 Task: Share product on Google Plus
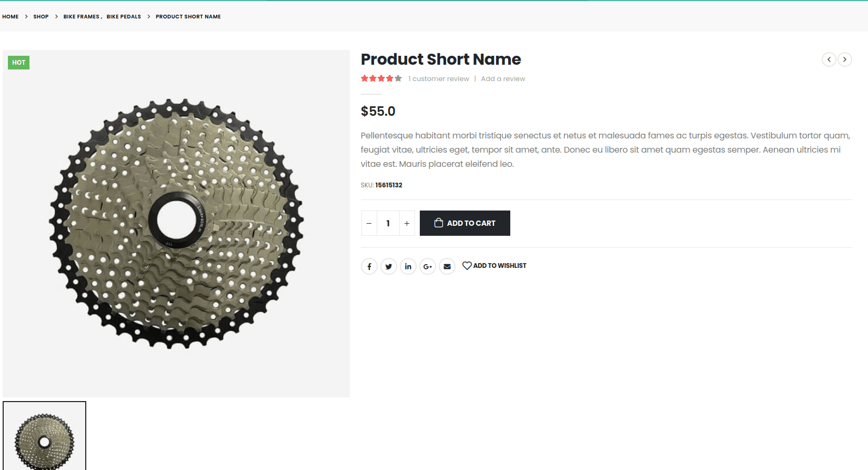click(428, 266)
